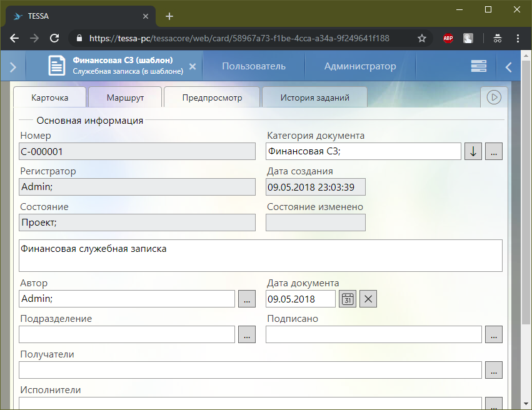Viewport: 532px width, 410px height.
Task: Open the Администратор workspace
Action: tap(360, 66)
